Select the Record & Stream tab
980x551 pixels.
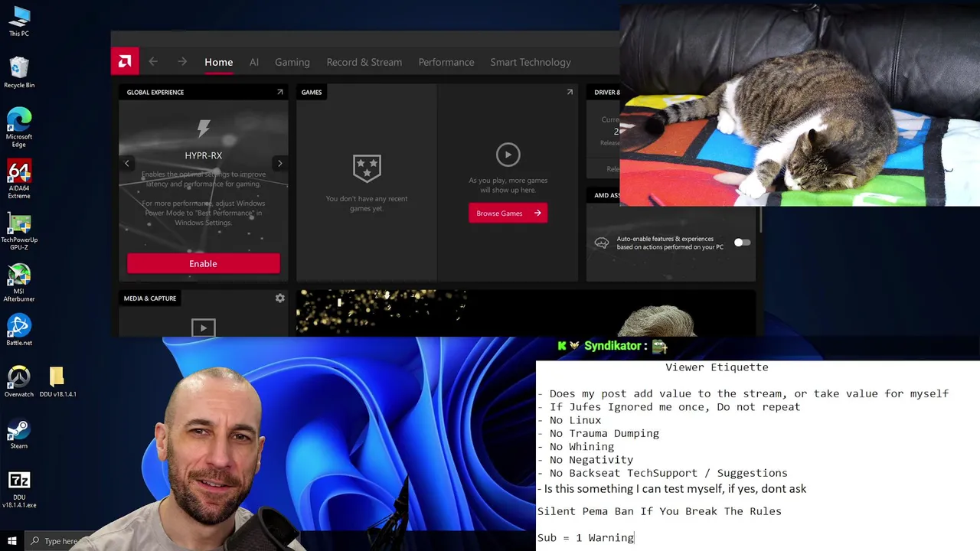(364, 62)
